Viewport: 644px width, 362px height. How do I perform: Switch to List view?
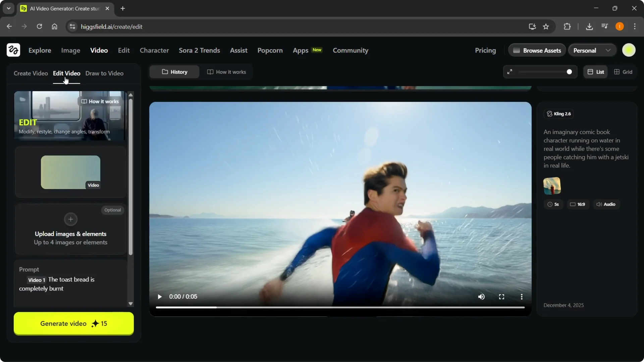[x=595, y=72]
